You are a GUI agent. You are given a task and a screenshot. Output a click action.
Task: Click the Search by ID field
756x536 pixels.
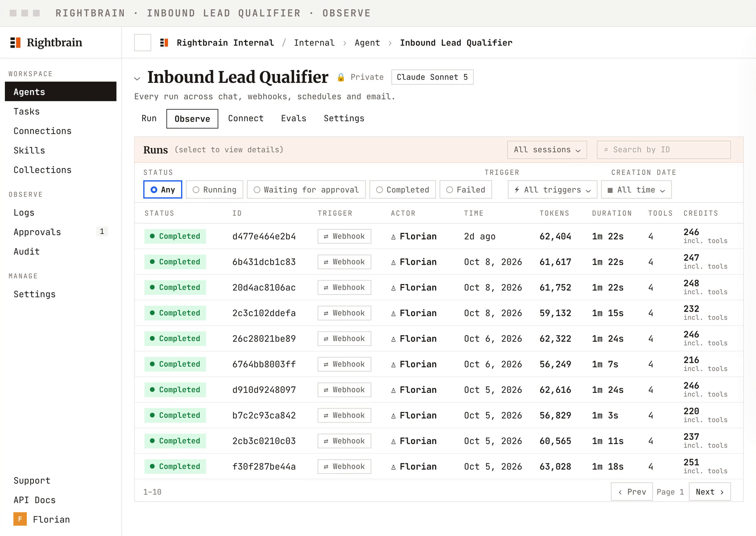pyautogui.click(x=664, y=150)
